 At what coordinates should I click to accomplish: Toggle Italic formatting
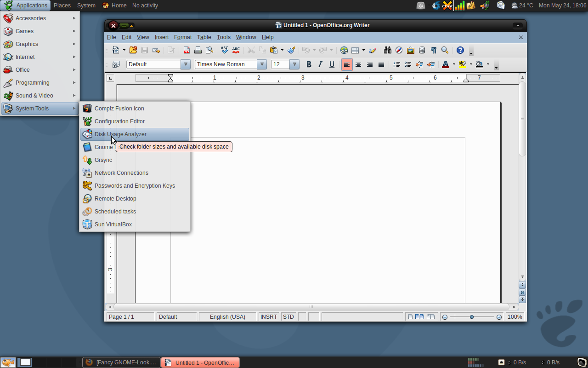click(321, 64)
